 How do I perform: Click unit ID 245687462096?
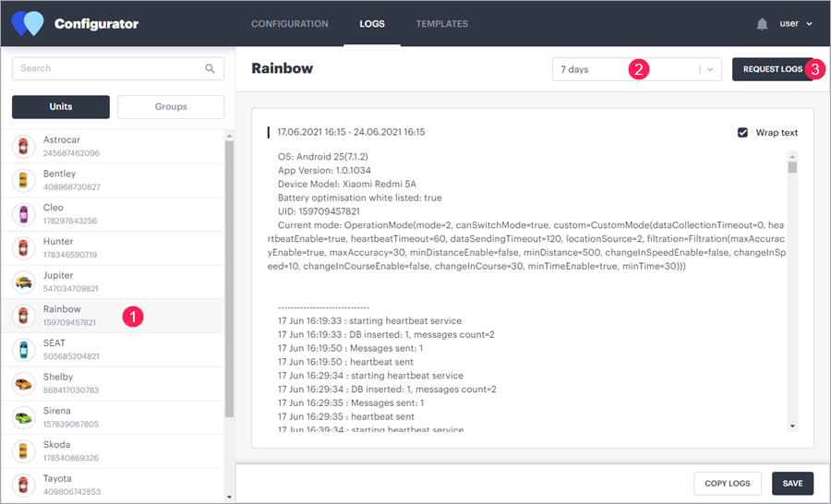(x=71, y=153)
